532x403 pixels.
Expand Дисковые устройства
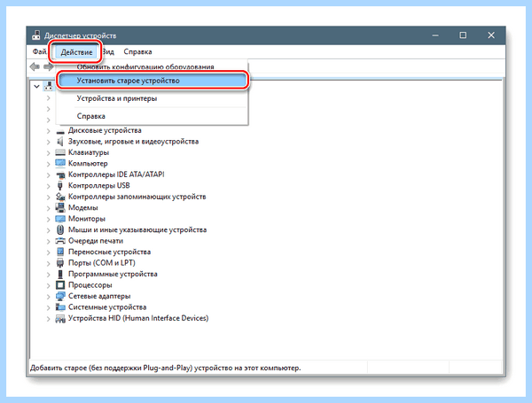point(48,131)
